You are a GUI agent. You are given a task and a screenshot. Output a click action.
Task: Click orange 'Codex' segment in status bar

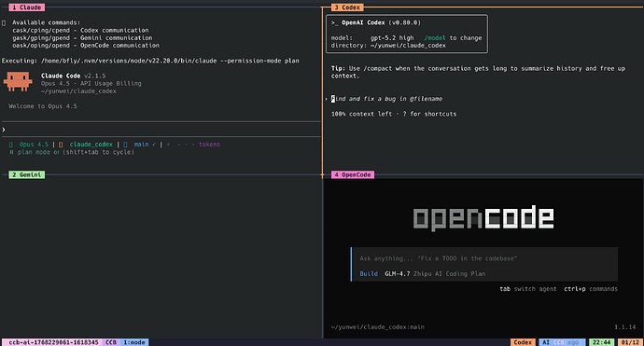coord(523,342)
